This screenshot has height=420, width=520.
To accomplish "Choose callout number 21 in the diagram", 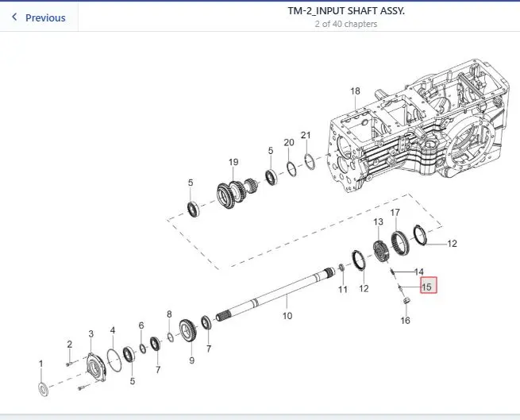I will [x=306, y=135].
